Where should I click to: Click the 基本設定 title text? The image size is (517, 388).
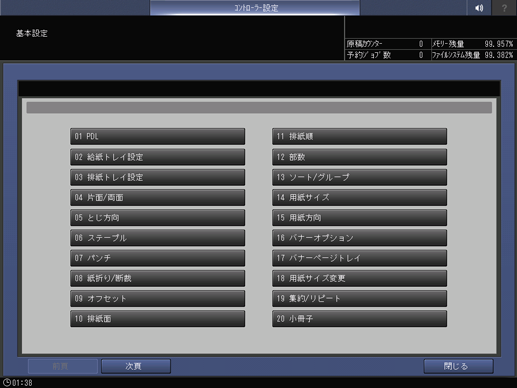tap(32, 33)
